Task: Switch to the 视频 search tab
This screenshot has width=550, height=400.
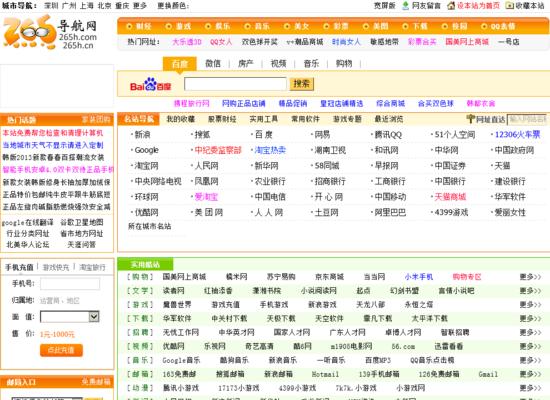Action: click(x=279, y=64)
